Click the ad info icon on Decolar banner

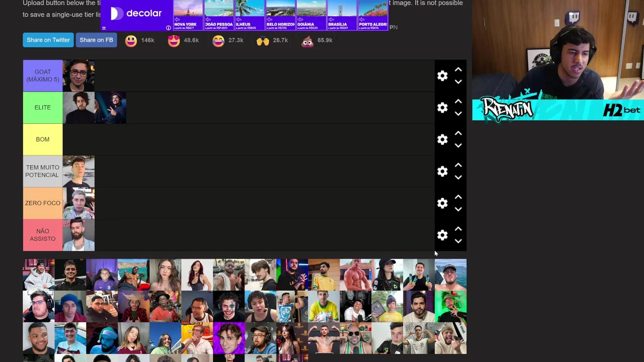coord(168,28)
